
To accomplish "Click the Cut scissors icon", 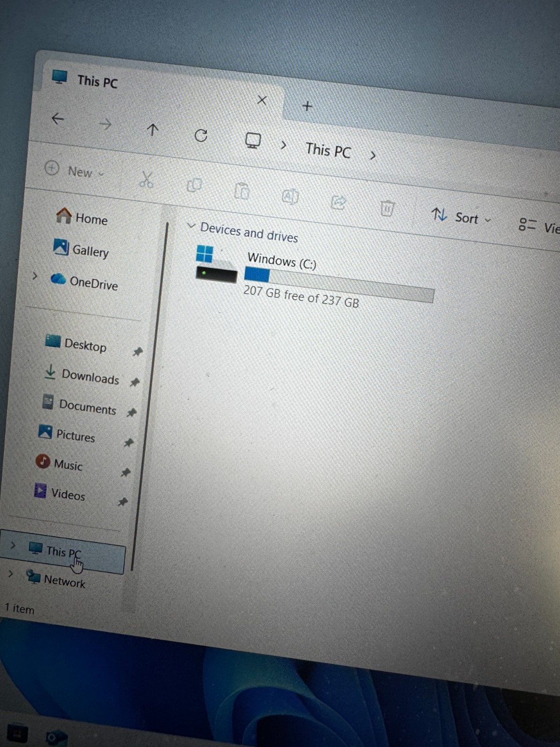I will (x=147, y=180).
